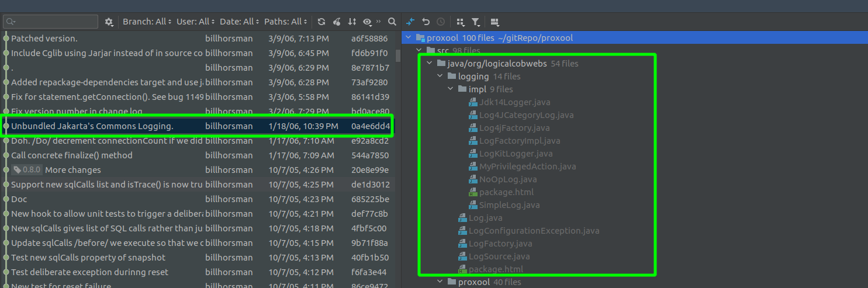The width and height of the screenshot is (868, 288).
Task: Open the Git log settings gear
Action: point(109,22)
